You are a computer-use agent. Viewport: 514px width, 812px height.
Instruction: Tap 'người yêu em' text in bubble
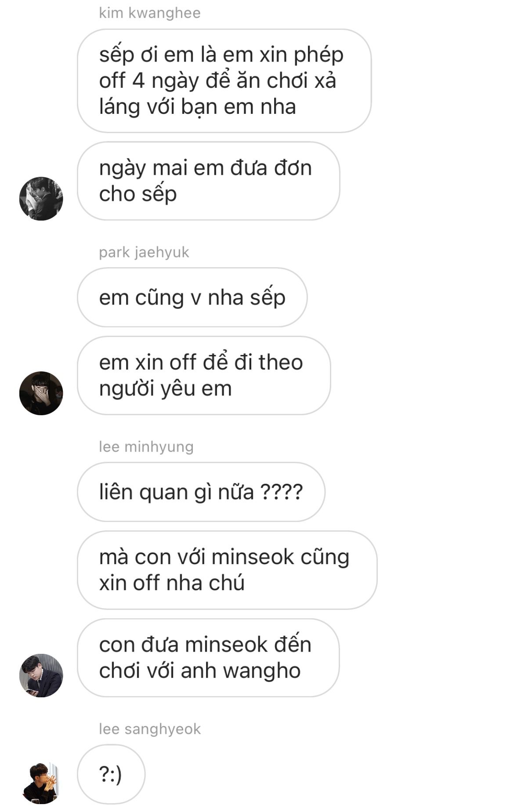click(166, 389)
